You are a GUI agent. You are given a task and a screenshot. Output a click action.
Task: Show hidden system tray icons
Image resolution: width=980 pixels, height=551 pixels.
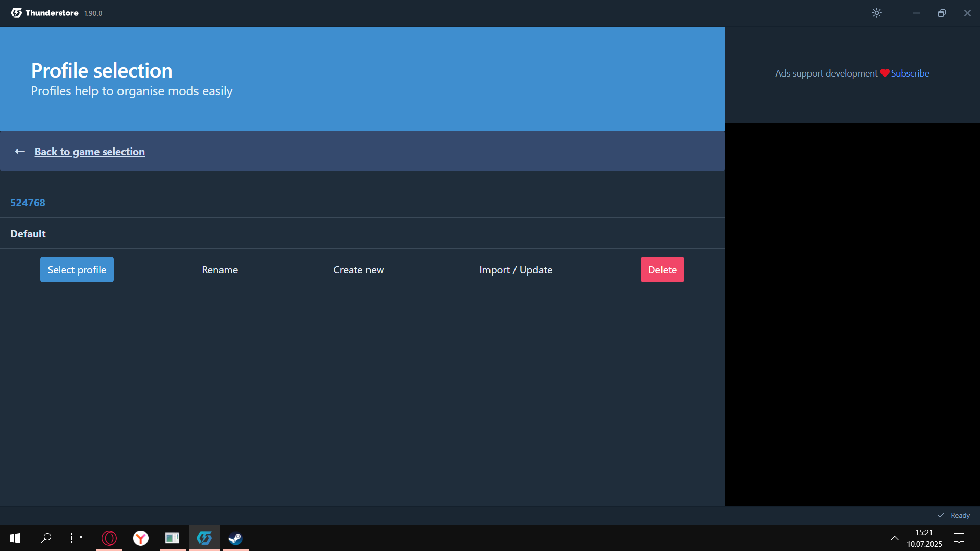point(895,538)
